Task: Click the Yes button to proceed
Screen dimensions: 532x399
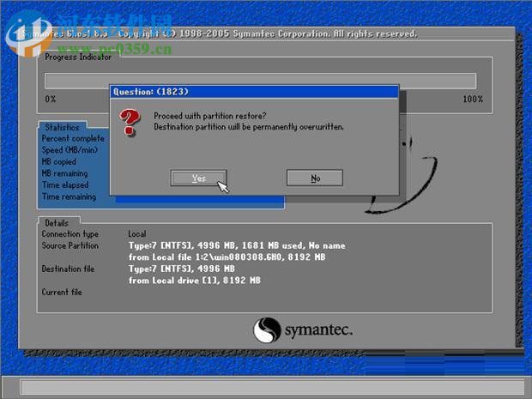Action: (x=199, y=178)
